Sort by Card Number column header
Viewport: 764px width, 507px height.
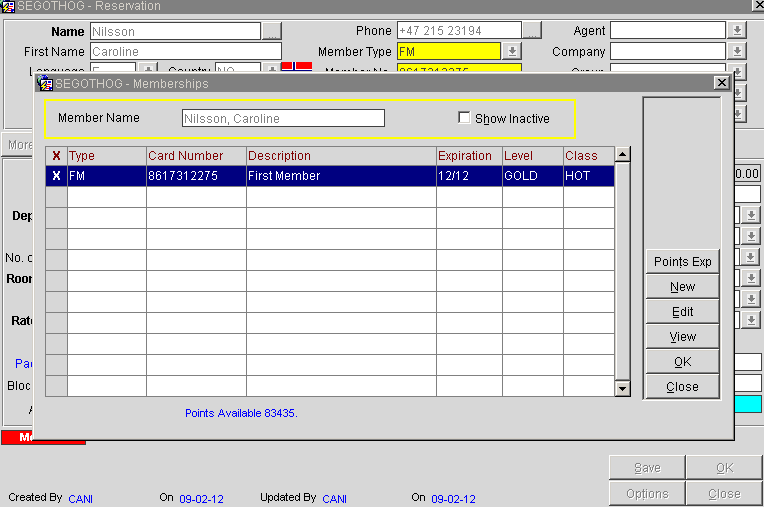[x=196, y=156]
